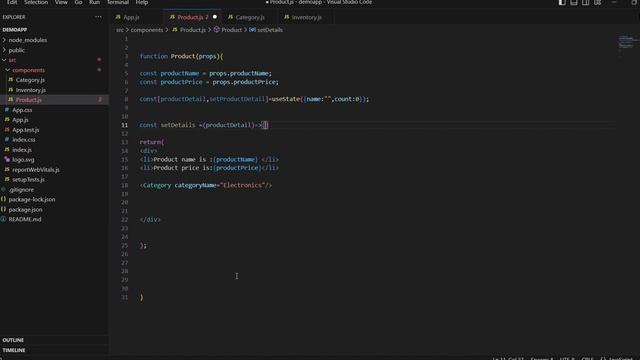Viewport: 640px width, 360px height.
Task: Collapse the components folder
Action: [8, 70]
